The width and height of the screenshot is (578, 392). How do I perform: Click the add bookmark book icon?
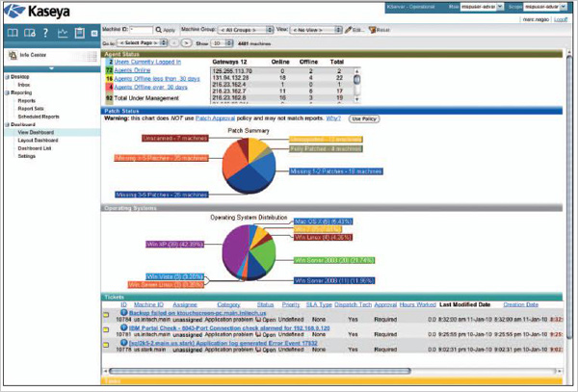30,33
